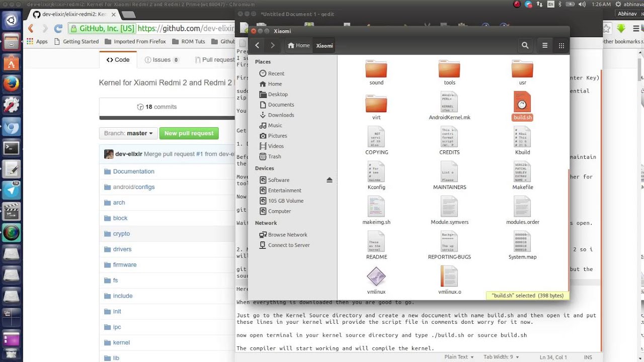Open the Getting Started bookmark

[76, 42]
